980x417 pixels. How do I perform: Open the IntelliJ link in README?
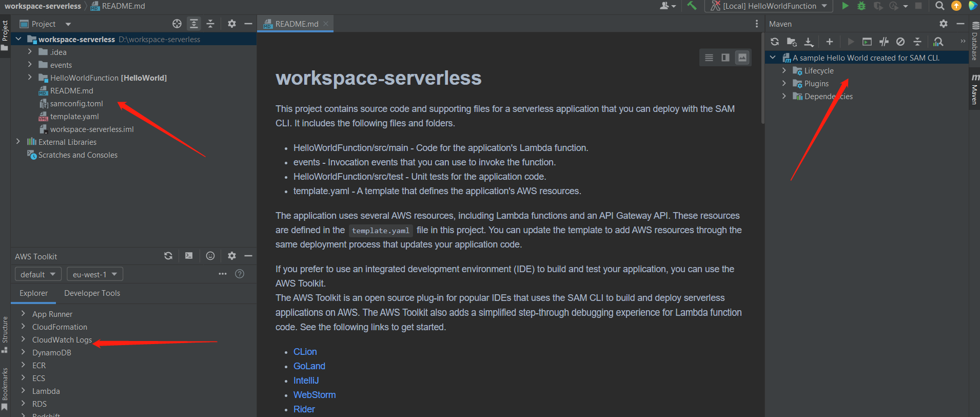pos(306,381)
